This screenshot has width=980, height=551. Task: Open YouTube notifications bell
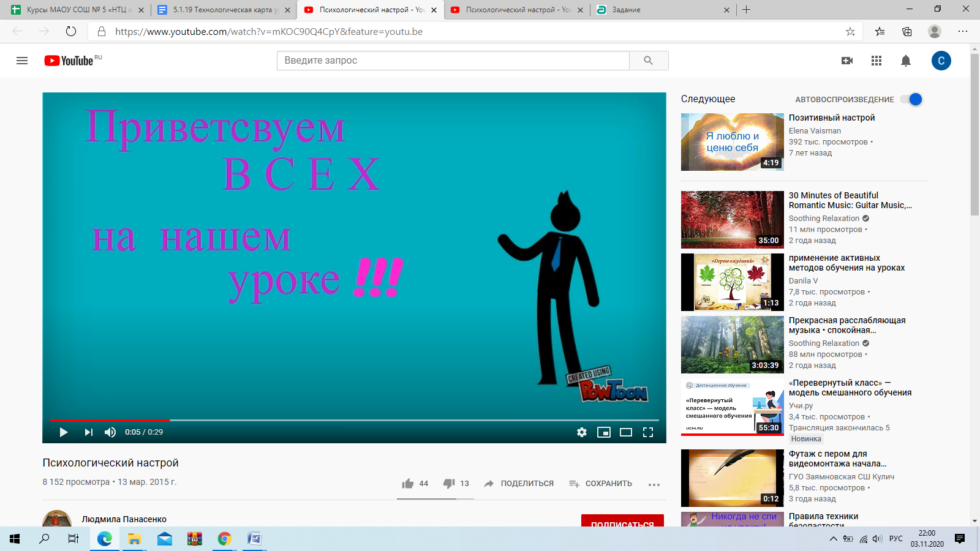click(906, 61)
